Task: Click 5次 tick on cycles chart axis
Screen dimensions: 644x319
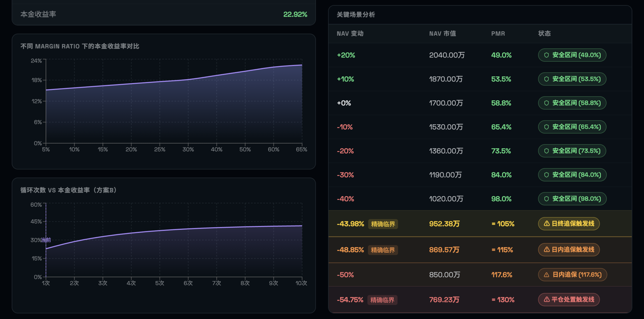Action: coord(160,283)
